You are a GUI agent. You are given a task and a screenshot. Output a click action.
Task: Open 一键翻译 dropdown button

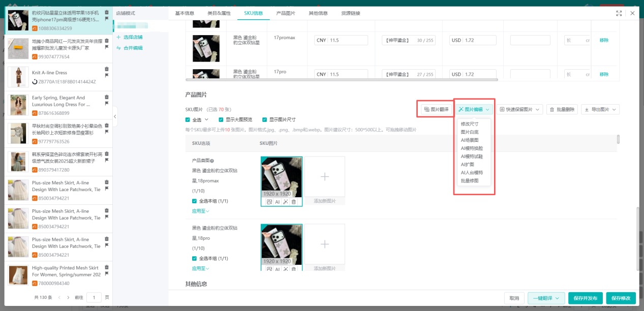click(546, 298)
